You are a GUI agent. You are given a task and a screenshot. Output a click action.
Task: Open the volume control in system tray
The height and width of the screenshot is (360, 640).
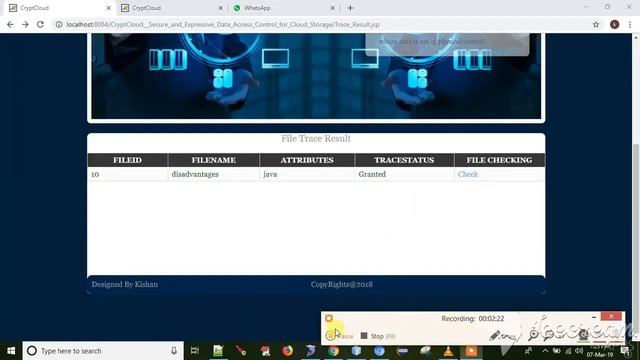pyautogui.click(x=579, y=351)
